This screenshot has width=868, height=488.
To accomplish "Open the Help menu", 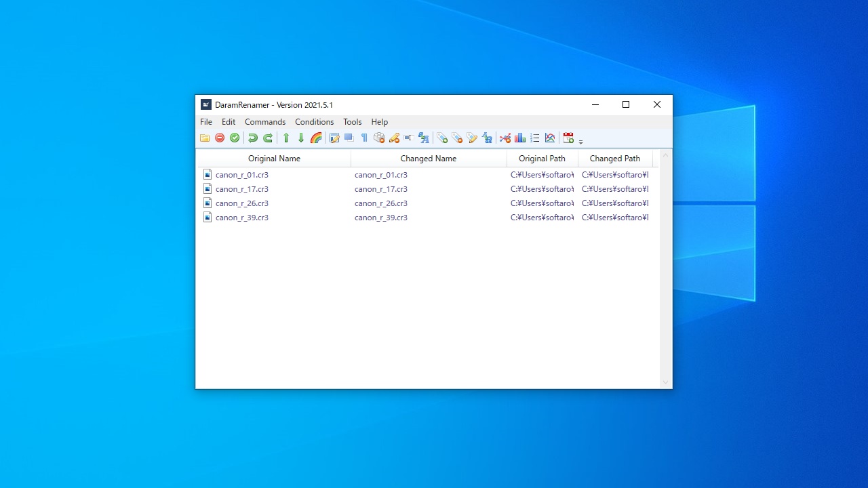I will (380, 122).
